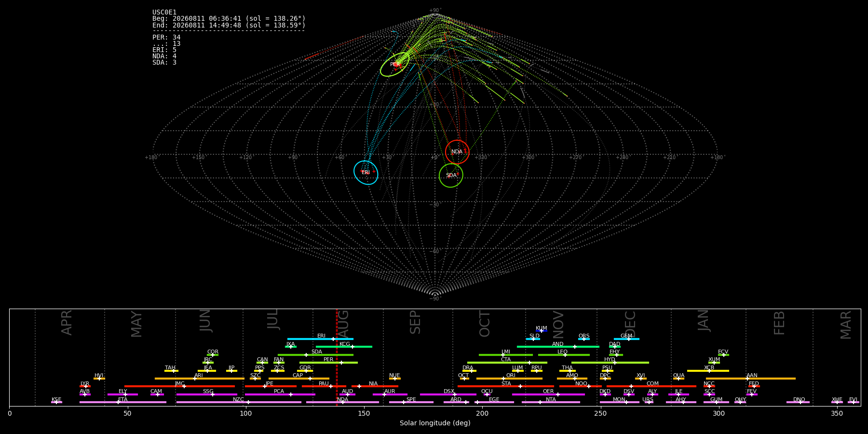Image resolution: width=868 pixels, height=434 pixels.
Task: Click the red dashed current-date line
Action: click(337, 357)
